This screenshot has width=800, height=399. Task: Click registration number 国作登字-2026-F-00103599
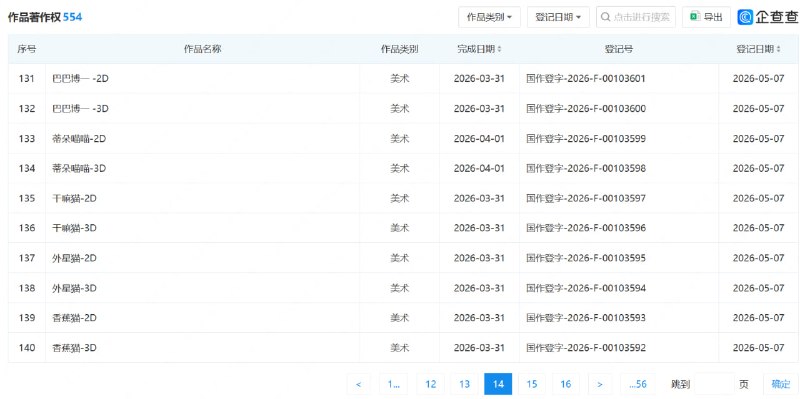[586, 139]
